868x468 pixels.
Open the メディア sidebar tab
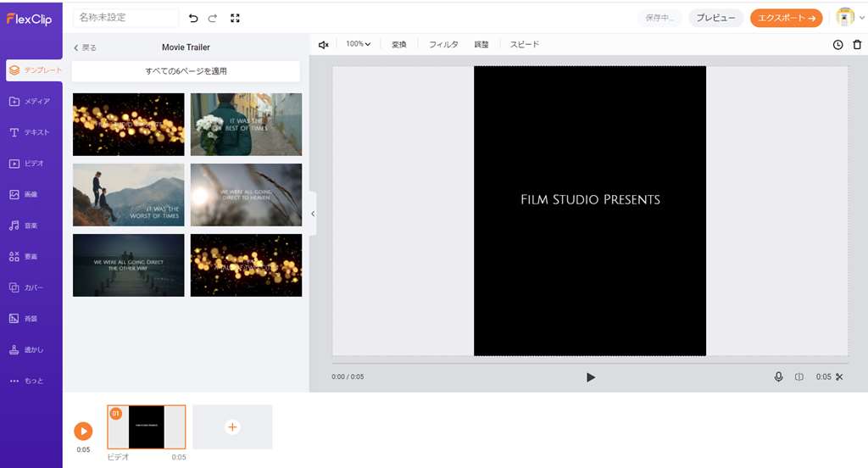click(31, 102)
